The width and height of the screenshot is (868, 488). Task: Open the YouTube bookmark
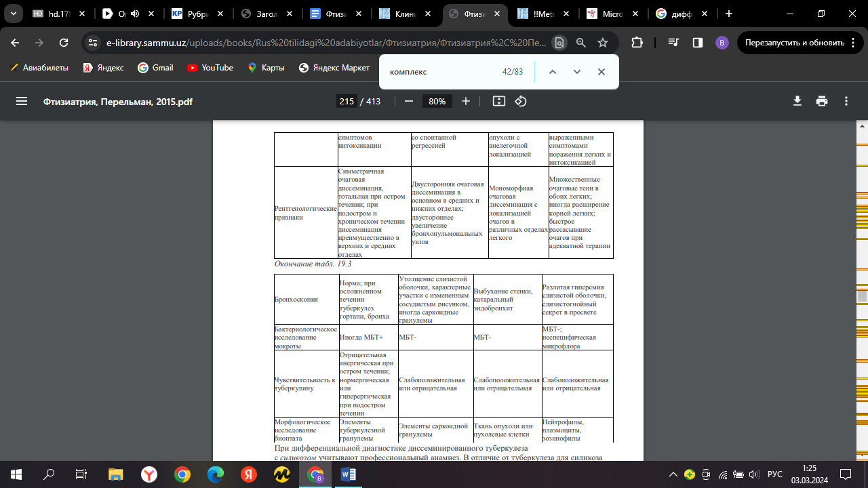coord(210,68)
